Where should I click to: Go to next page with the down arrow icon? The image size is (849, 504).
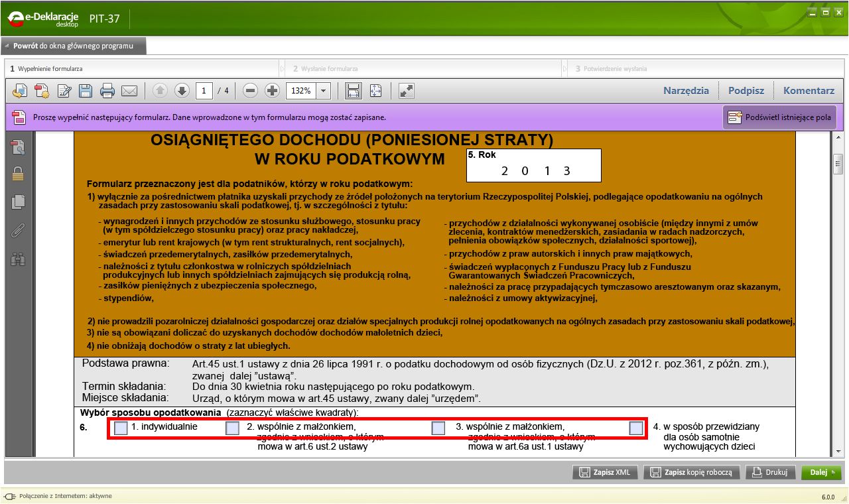click(x=182, y=91)
